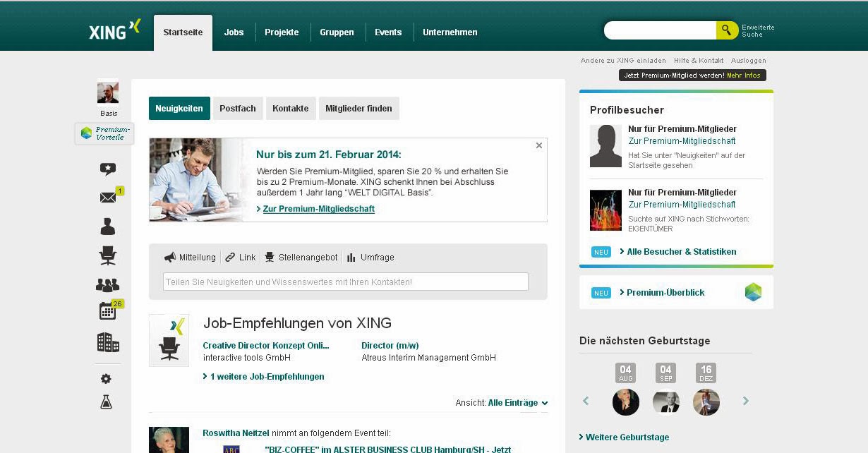This screenshot has width=868, height=453.
Task: Select the Link post type
Action: (241, 258)
